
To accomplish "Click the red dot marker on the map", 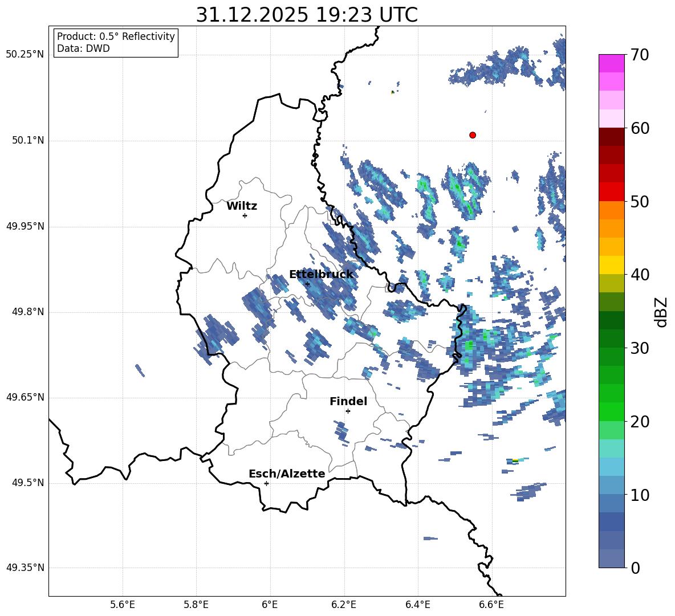I will [473, 135].
